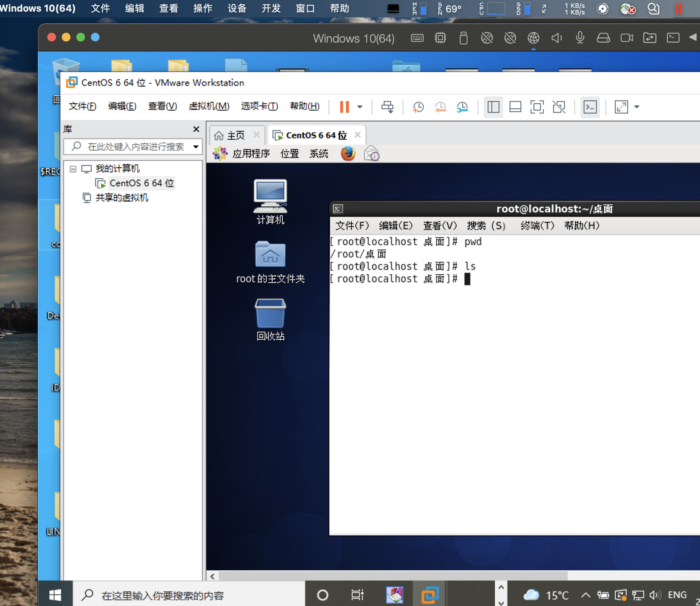Open terminal 终端(T) menu
700x606 pixels.
click(x=537, y=226)
